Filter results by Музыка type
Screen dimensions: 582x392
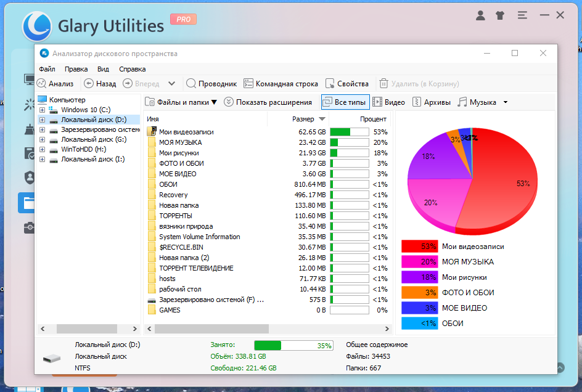[x=477, y=102]
